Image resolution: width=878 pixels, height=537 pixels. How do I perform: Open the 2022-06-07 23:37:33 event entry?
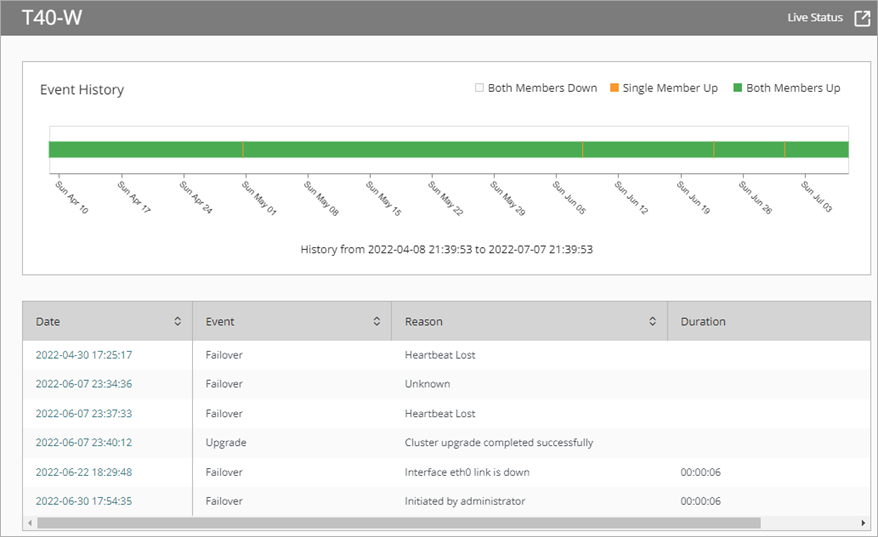[84, 413]
